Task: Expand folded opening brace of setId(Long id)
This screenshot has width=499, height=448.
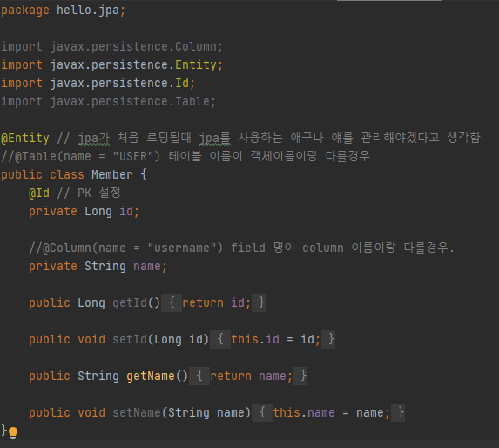Action: [x=220, y=339]
